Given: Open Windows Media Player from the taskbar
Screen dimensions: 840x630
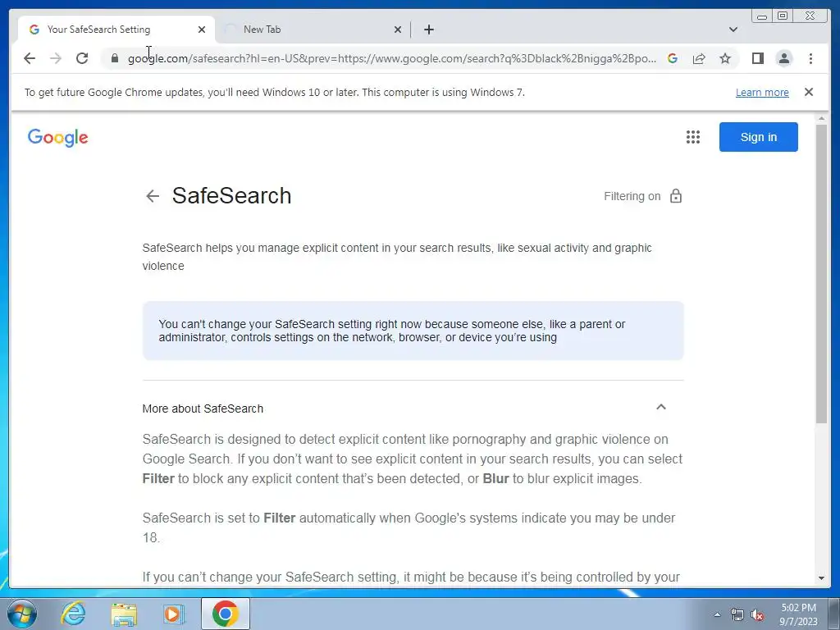Looking at the screenshot, I should 174,614.
